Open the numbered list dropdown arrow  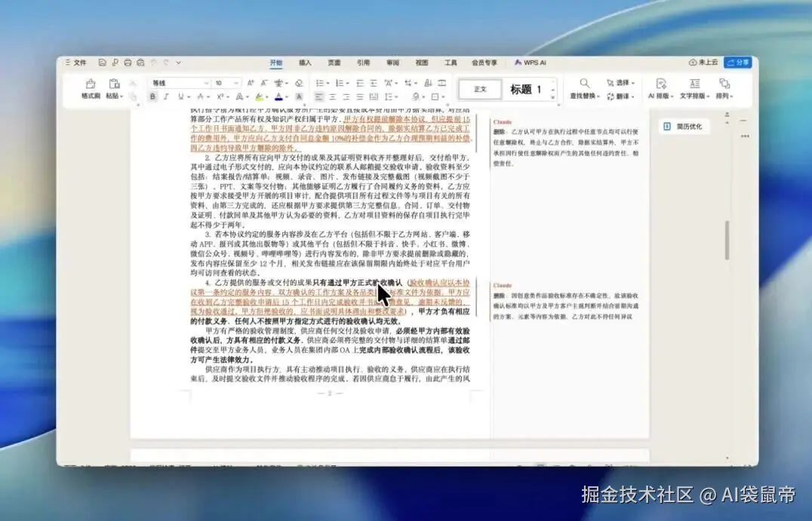pos(347,83)
